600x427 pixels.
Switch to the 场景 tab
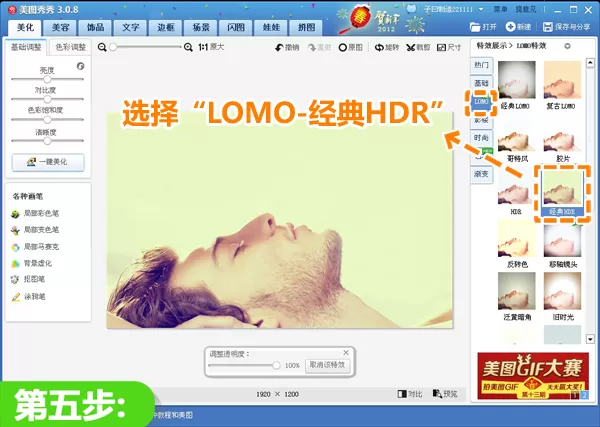(201, 28)
